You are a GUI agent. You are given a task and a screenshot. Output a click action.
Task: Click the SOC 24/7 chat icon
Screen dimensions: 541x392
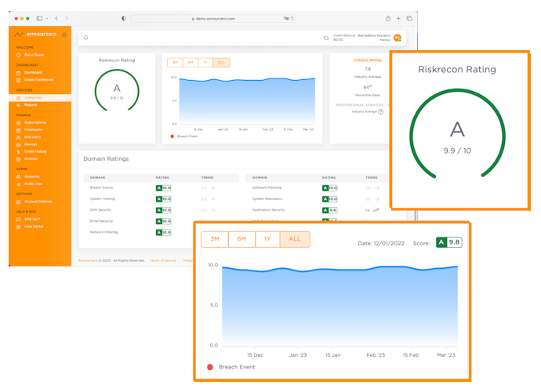pos(18,220)
